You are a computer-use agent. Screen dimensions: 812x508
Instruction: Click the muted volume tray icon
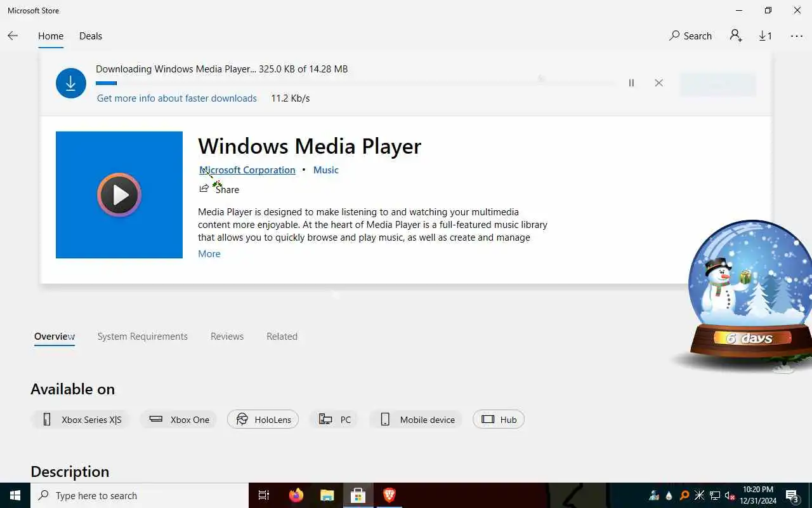click(730, 495)
